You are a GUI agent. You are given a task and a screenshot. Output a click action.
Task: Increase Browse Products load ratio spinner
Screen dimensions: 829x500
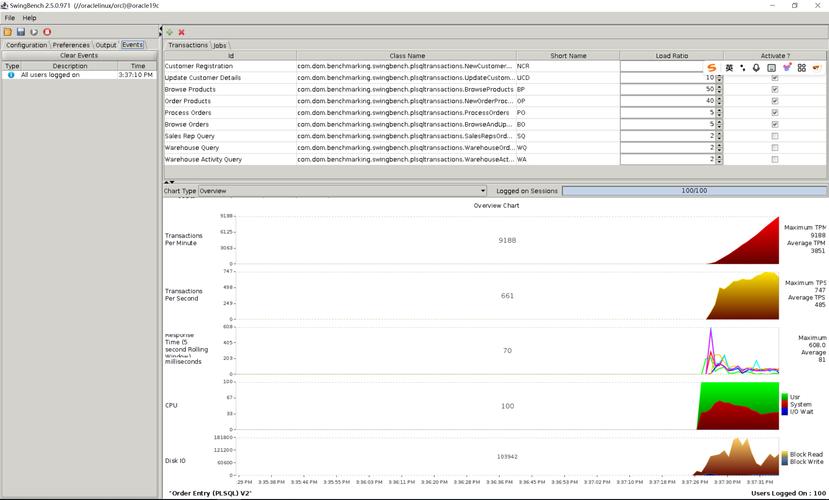719,87
